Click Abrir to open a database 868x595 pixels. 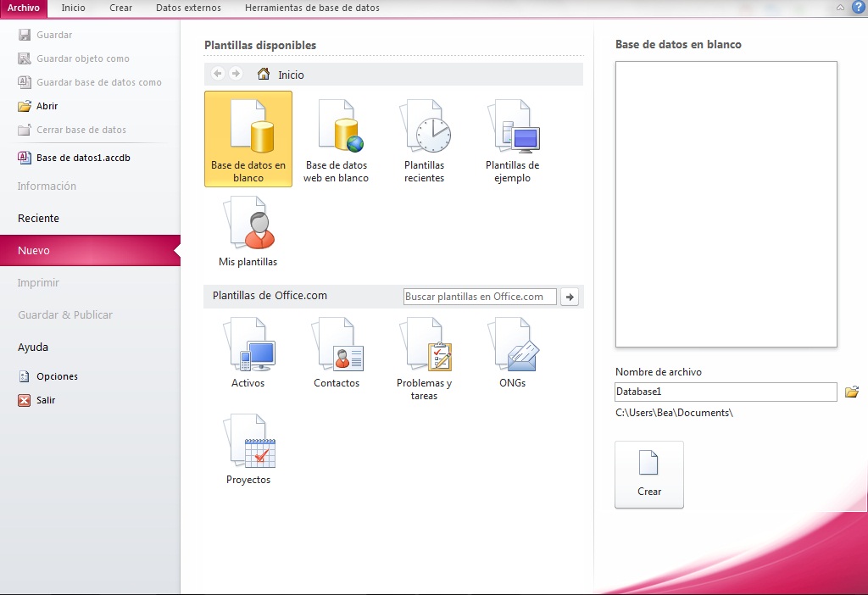pyautogui.click(x=37, y=106)
